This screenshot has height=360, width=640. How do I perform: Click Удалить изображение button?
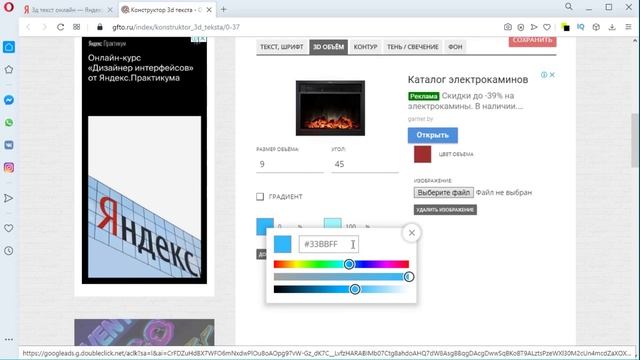coord(445,210)
